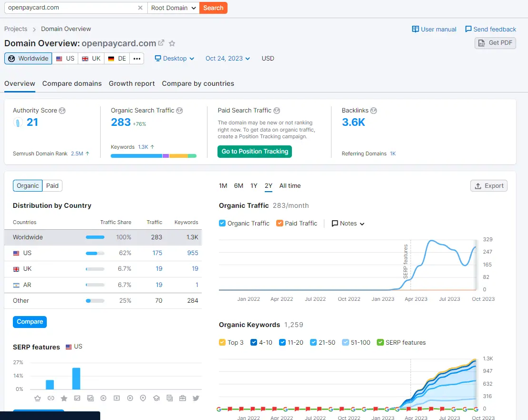
Task: Select the knowledge graduation cap icon in SERP features
Action: pyautogui.click(x=156, y=398)
